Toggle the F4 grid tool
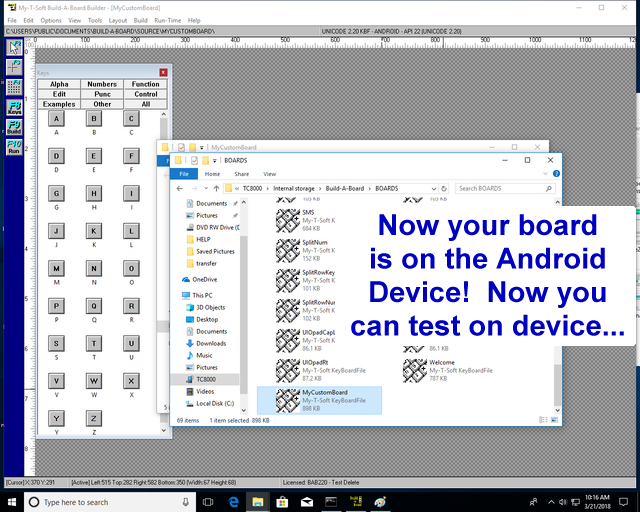 (14, 86)
